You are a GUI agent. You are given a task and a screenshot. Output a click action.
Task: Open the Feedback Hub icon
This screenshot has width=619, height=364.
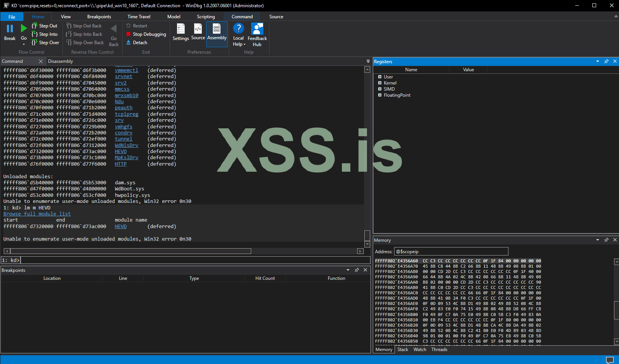(x=257, y=29)
